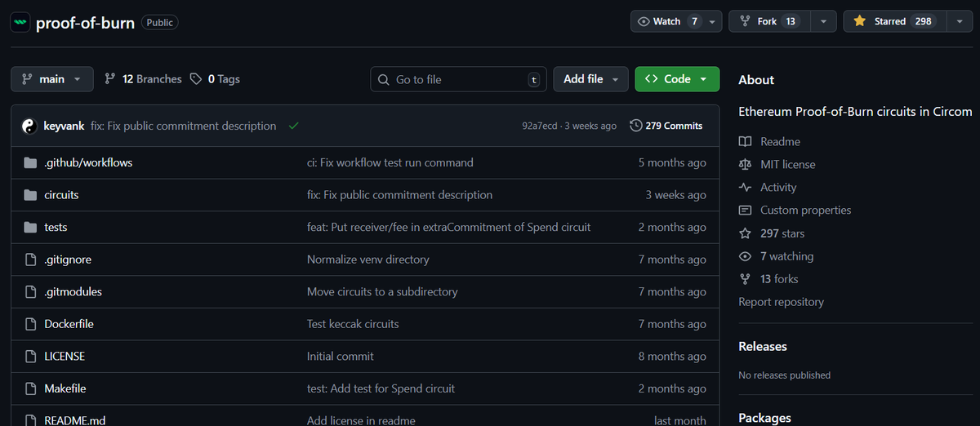Click the .github/workflows folder icon

click(31, 162)
